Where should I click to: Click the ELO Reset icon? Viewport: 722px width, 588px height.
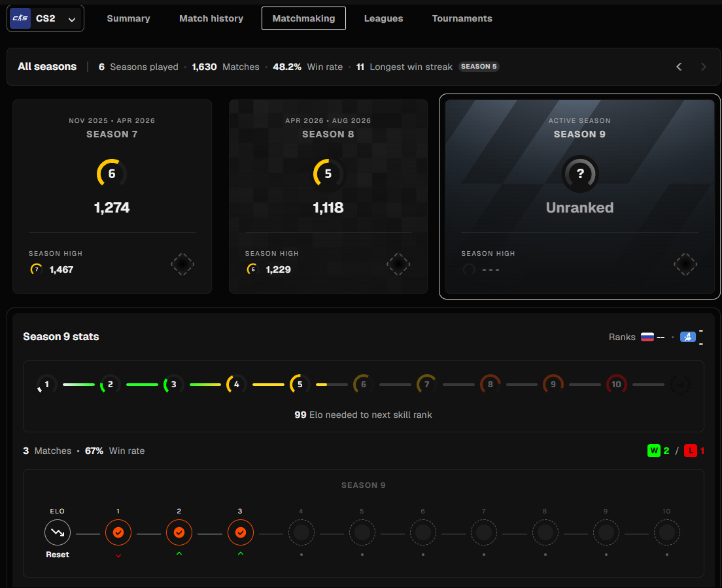coord(58,532)
